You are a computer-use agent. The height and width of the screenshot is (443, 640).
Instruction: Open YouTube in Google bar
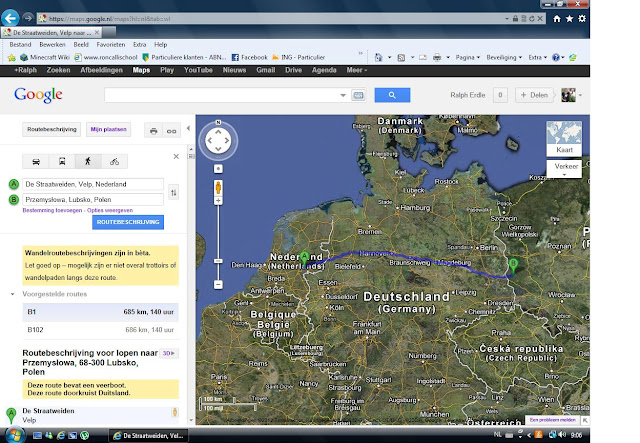pos(198,70)
